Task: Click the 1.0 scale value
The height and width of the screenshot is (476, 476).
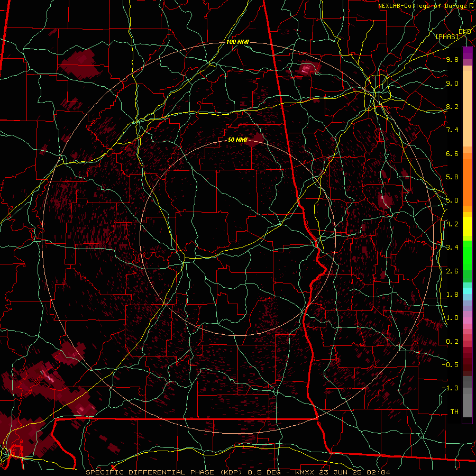Action: (x=452, y=318)
